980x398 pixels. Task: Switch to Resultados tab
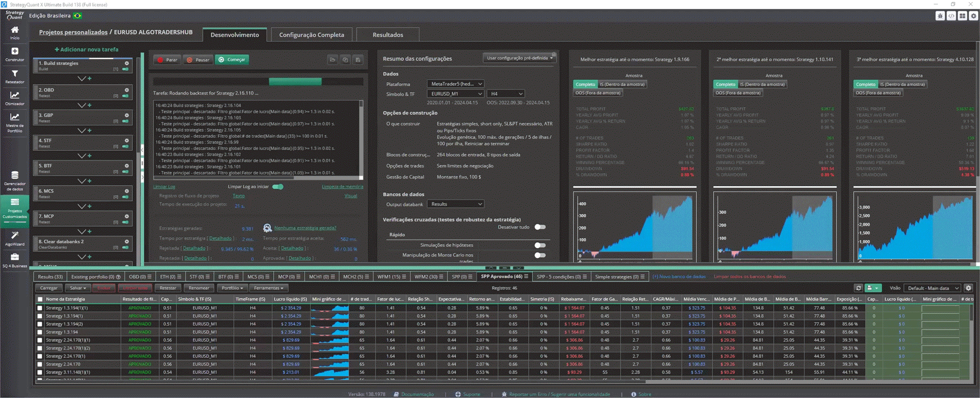tap(388, 35)
